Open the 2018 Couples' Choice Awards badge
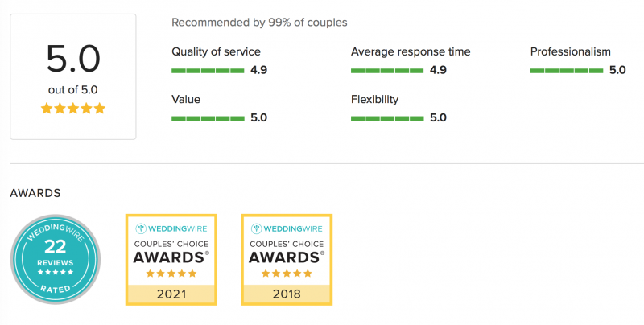Viewport: 644px width, 325px height. coord(287,259)
